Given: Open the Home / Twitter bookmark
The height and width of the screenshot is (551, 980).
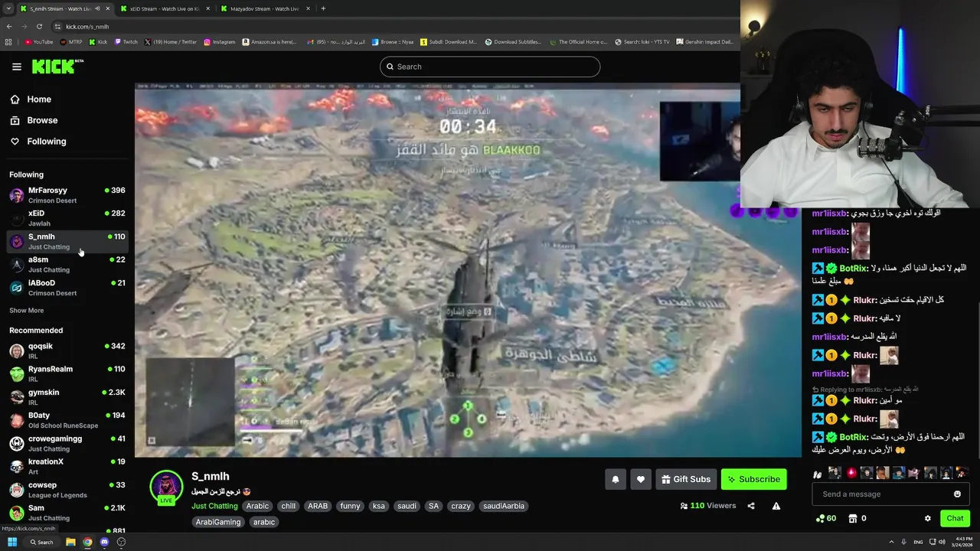Looking at the screenshot, I should (x=171, y=42).
